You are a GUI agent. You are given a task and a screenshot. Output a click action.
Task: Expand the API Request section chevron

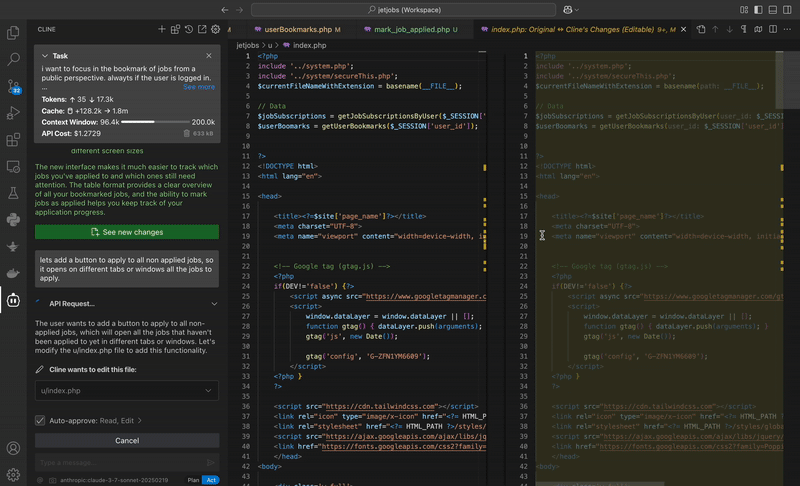pyautogui.click(x=214, y=303)
